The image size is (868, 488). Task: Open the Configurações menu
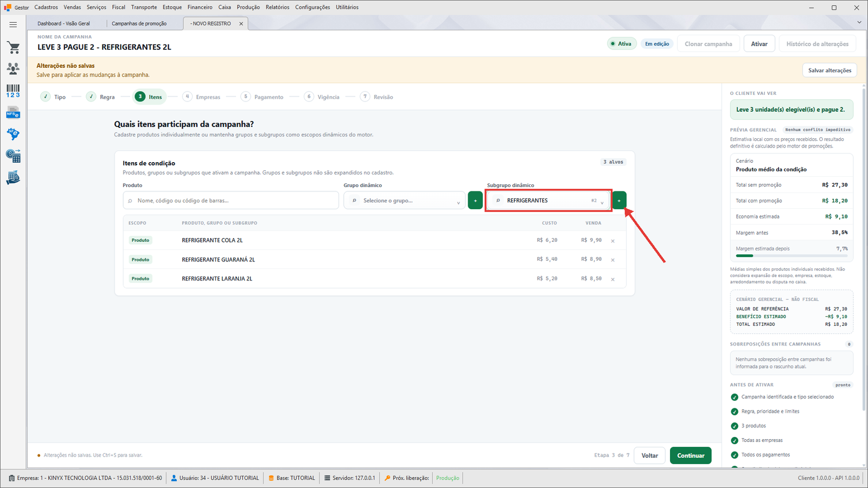pos(312,7)
